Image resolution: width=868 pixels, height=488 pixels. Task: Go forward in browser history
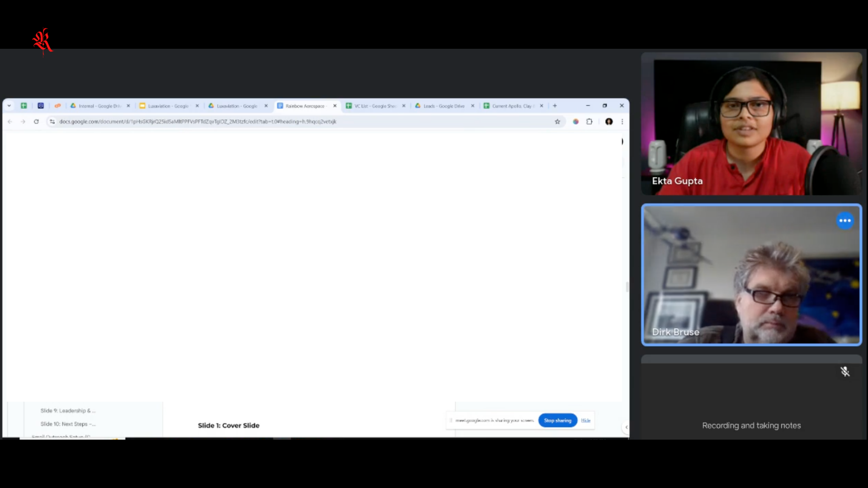click(23, 122)
